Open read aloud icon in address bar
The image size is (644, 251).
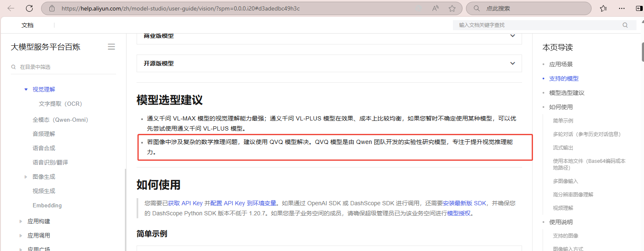[435, 8]
